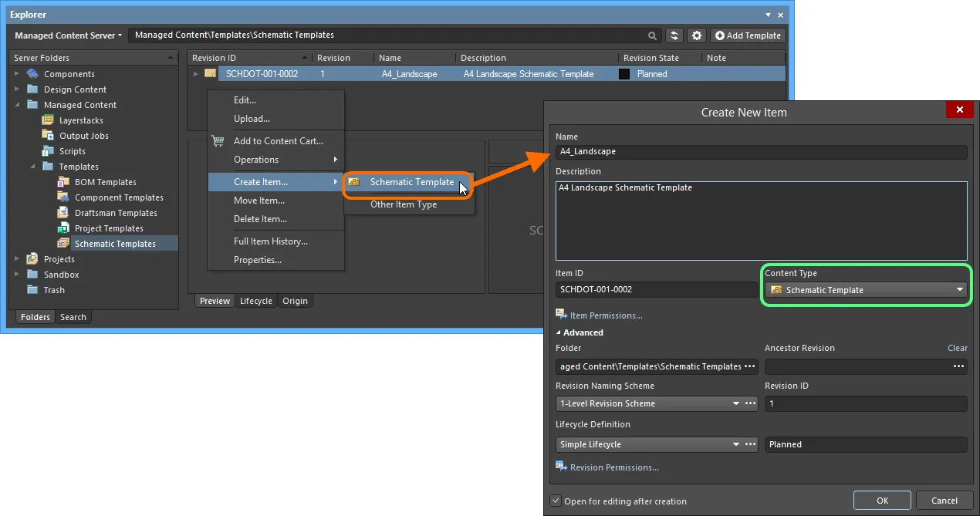Click the search magnifier icon in path bar
This screenshot has width=980, height=516.
653,35
